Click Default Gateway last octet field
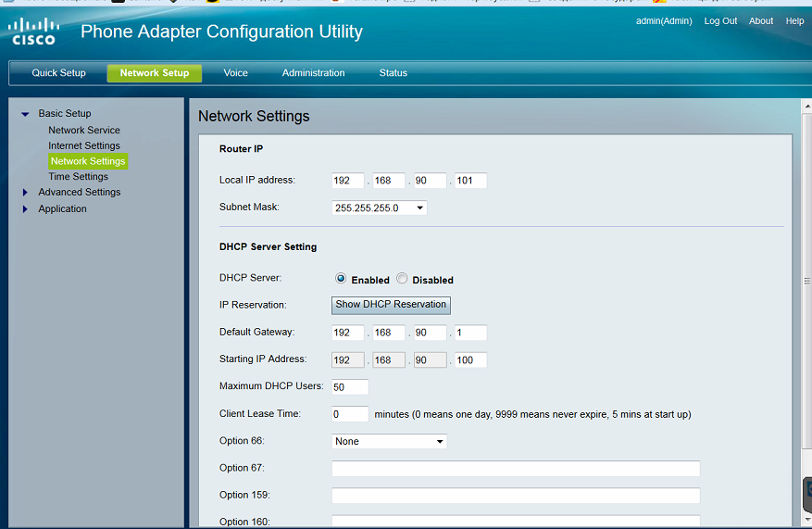812x529 pixels. 470,333
